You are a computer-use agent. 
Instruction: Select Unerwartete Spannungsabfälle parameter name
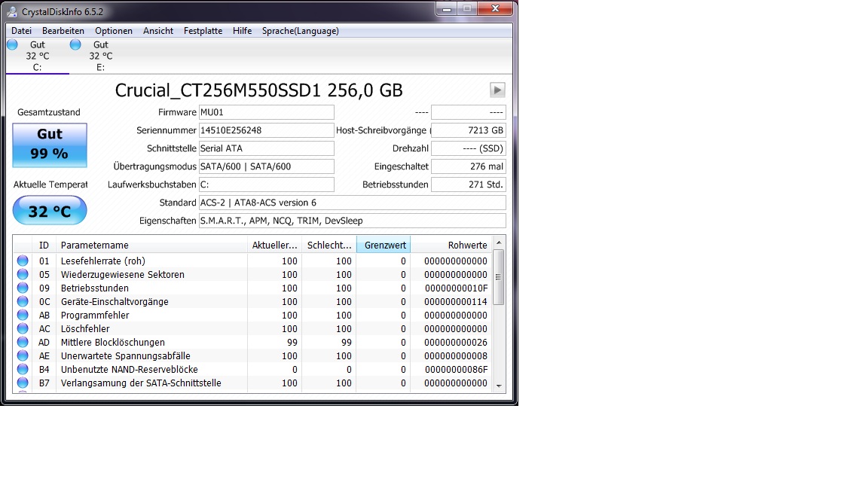(x=126, y=355)
